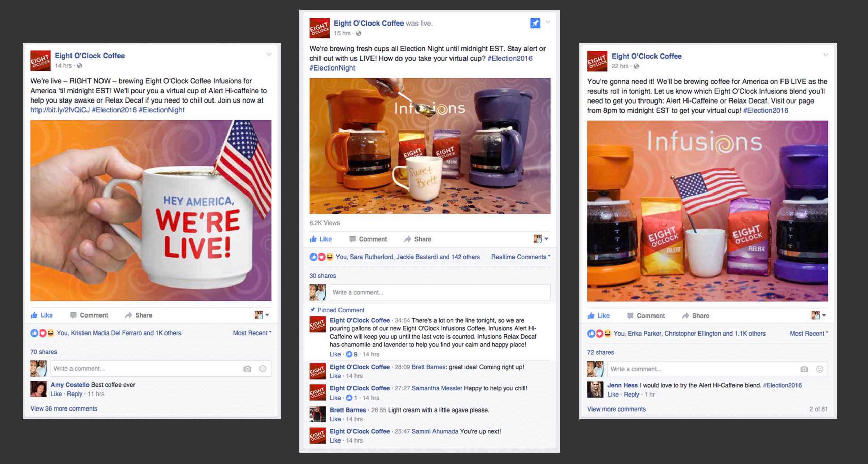Toggle Like on the left post
Image resolution: width=868 pixels, height=464 pixels.
(x=42, y=315)
